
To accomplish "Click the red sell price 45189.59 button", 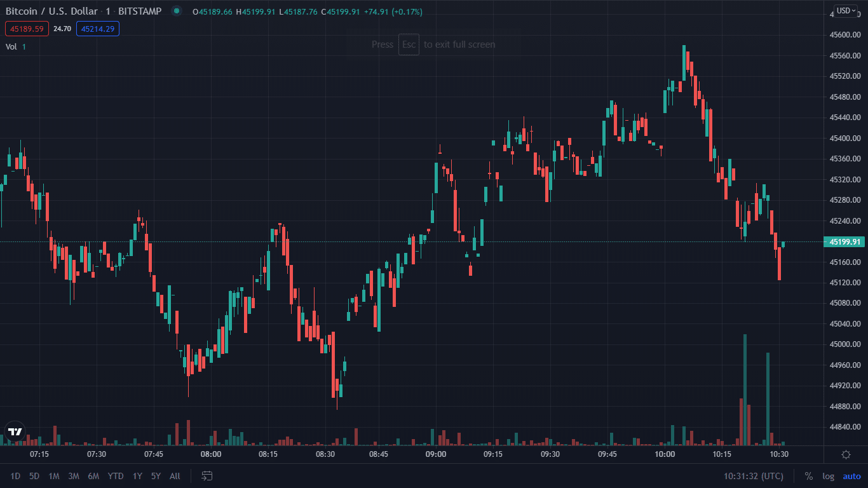I will [27, 29].
